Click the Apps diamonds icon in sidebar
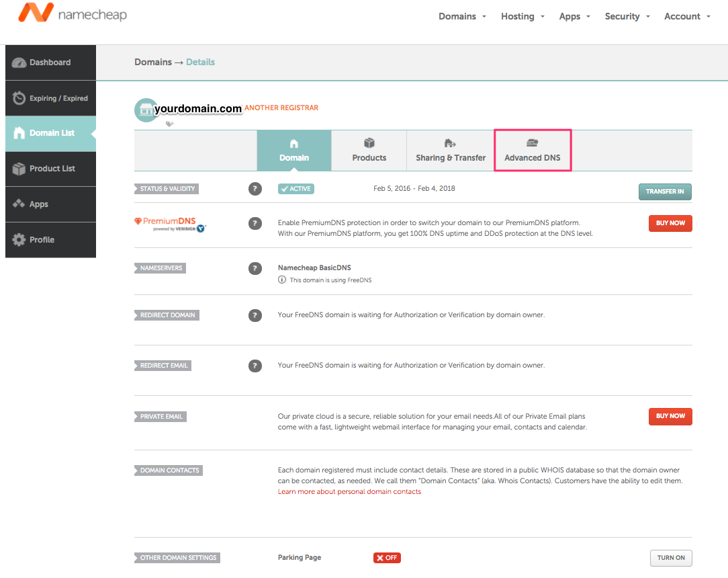This screenshot has height=578, width=728. tap(19, 204)
